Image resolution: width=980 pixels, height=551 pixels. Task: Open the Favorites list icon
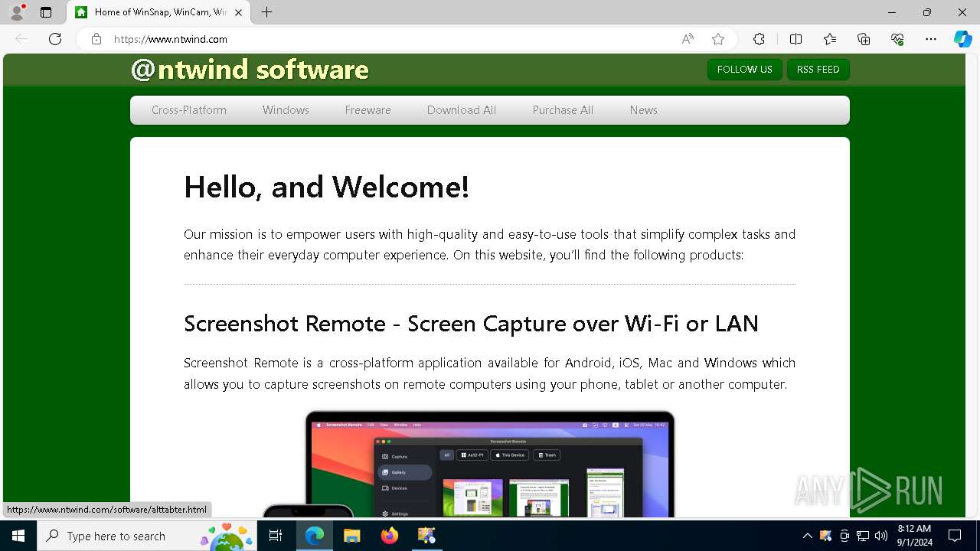tap(830, 39)
